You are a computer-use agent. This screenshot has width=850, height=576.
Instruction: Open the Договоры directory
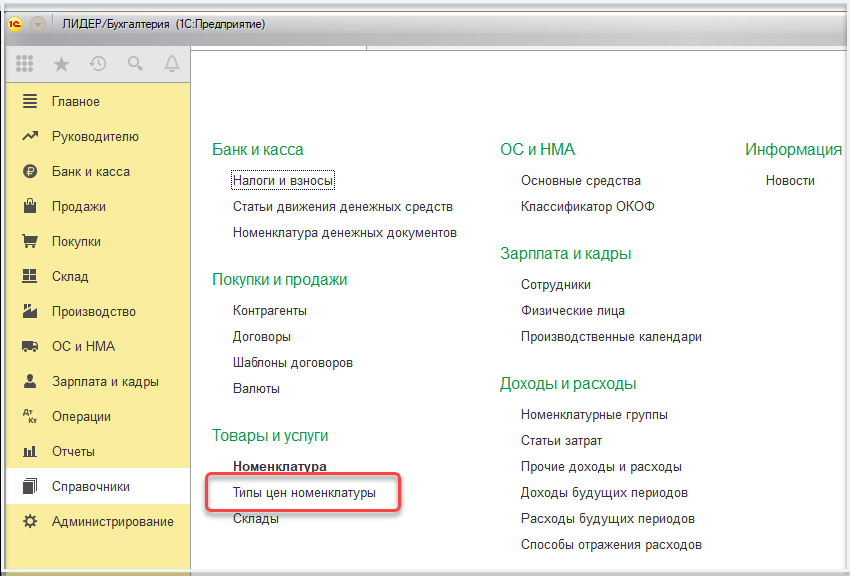[262, 336]
